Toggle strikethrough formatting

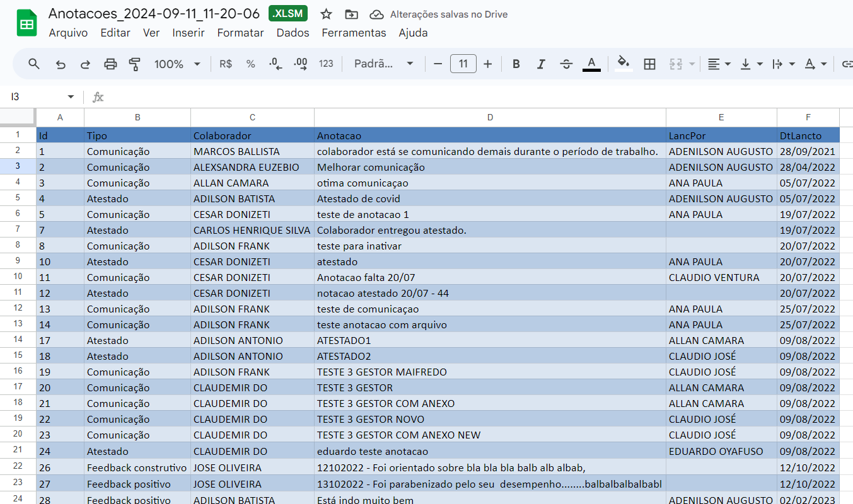(566, 64)
